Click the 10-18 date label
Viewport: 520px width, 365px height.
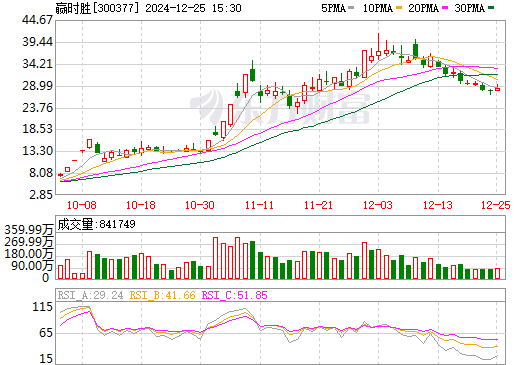point(141,205)
